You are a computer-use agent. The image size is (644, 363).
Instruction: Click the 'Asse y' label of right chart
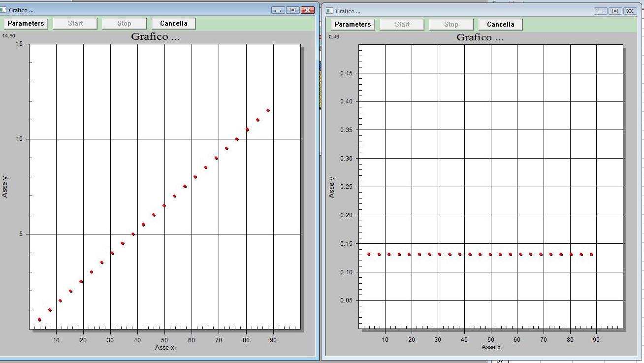331,187
